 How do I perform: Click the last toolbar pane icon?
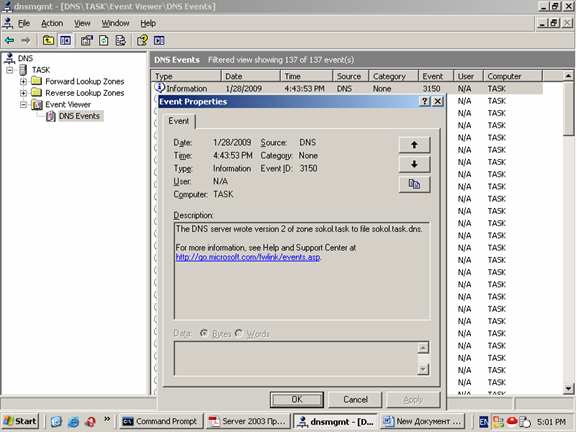[x=159, y=40]
